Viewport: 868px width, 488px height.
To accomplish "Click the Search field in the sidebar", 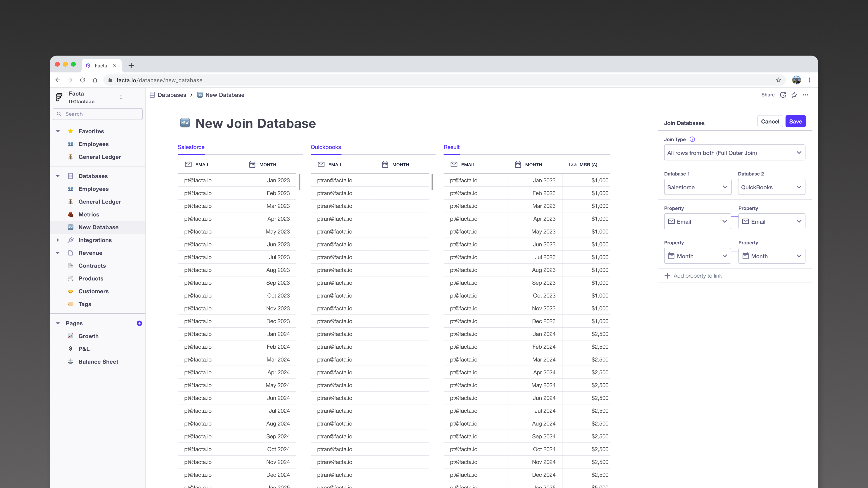I will (97, 114).
